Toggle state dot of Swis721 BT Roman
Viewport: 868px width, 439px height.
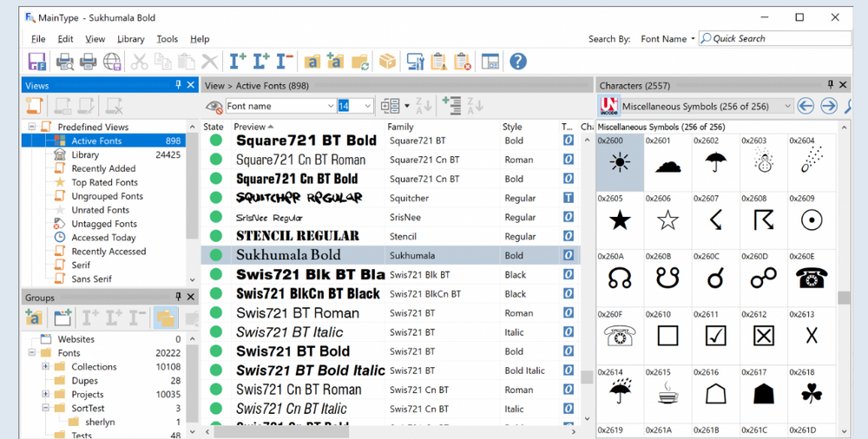216,313
